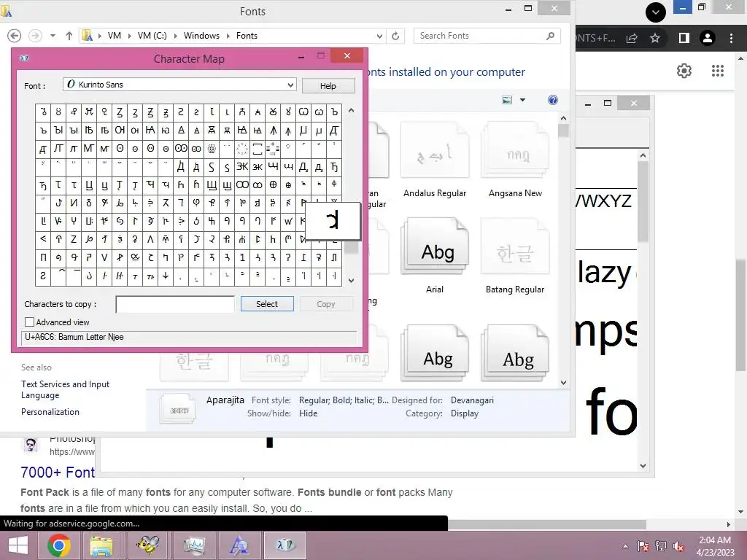
Task: Open the Personalization link
Action: (50, 412)
